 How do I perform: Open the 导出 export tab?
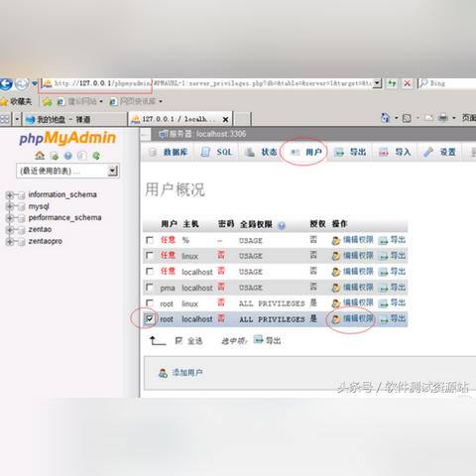[x=350, y=152]
